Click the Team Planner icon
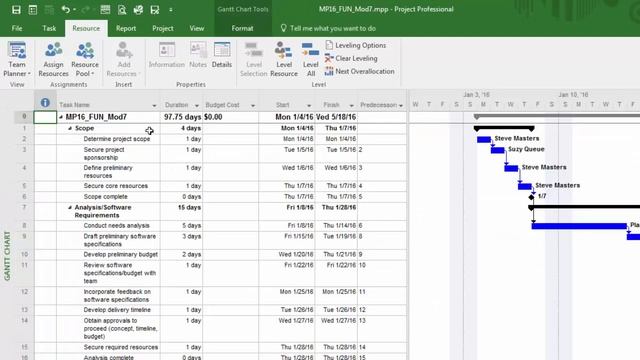The width and height of the screenshot is (640, 360). click(x=17, y=51)
